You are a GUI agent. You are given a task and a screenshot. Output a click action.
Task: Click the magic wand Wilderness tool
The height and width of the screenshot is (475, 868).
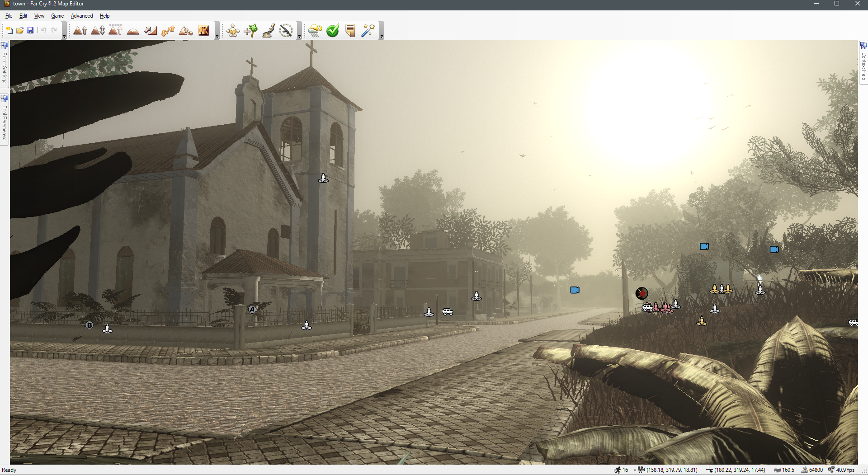(x=368, y=30)
